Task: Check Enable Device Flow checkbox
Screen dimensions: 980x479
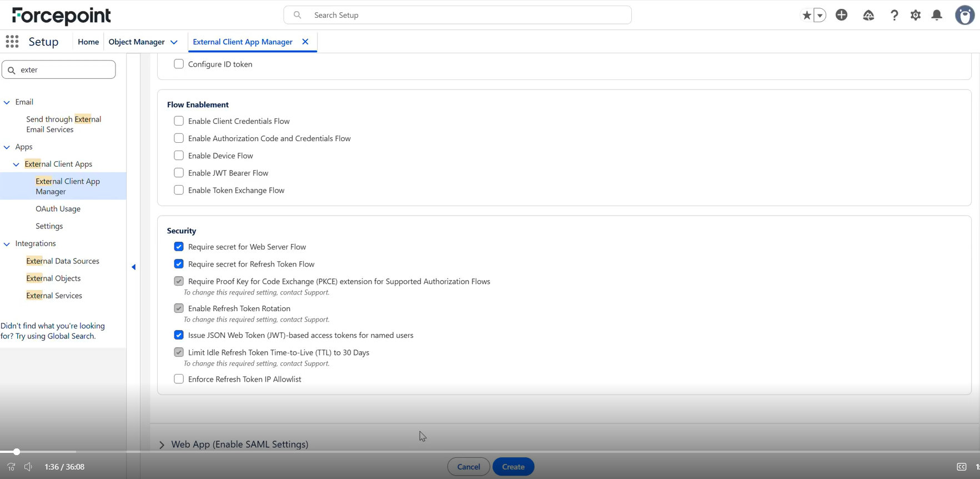Action: [179, 156]
